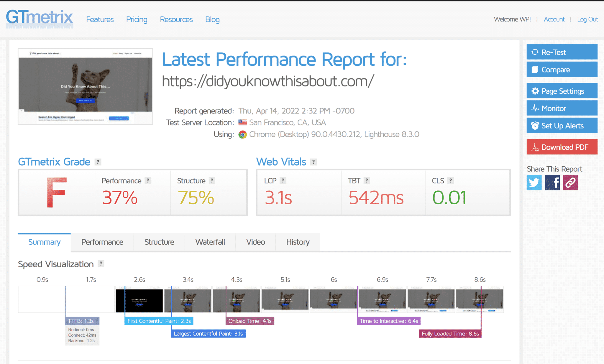Open the TBT help tooltip
Image resolution: width=604 pixels, height=364 pixels.
tap(366, 180)
